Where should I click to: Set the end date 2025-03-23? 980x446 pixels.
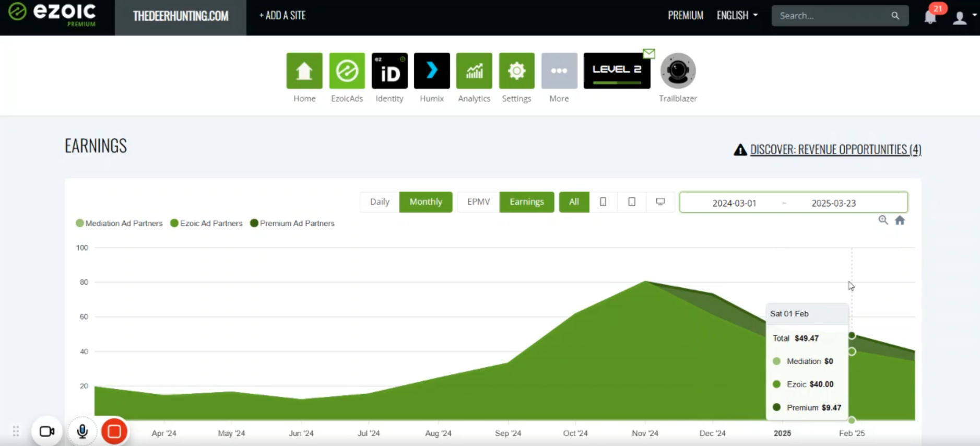(x=833, y=203)
